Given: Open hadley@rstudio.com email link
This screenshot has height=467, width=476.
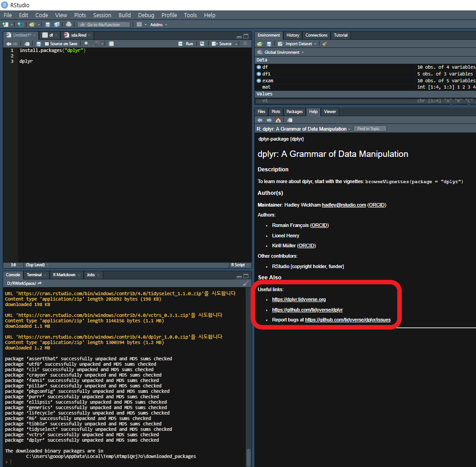Looking at the screenshot, I should 343,205.
